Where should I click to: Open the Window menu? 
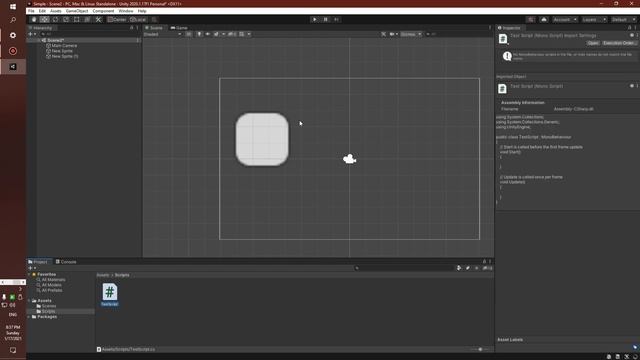tap(126, 11)
